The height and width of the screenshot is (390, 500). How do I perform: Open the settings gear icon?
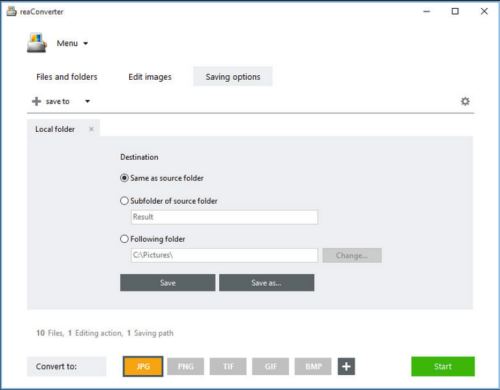point(465,101)
